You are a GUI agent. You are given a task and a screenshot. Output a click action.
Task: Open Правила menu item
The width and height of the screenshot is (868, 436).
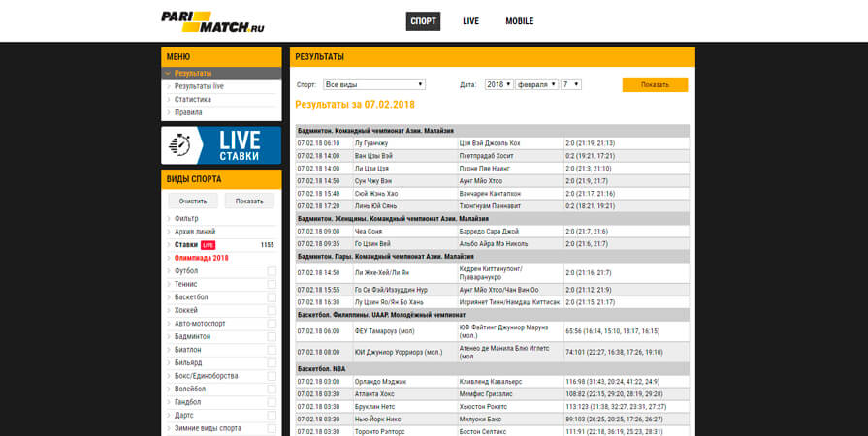tap(188, 112)
